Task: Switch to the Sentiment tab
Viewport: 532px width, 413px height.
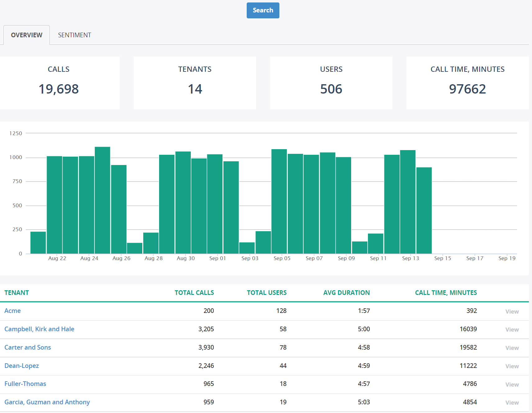Action: click(74, 35)
